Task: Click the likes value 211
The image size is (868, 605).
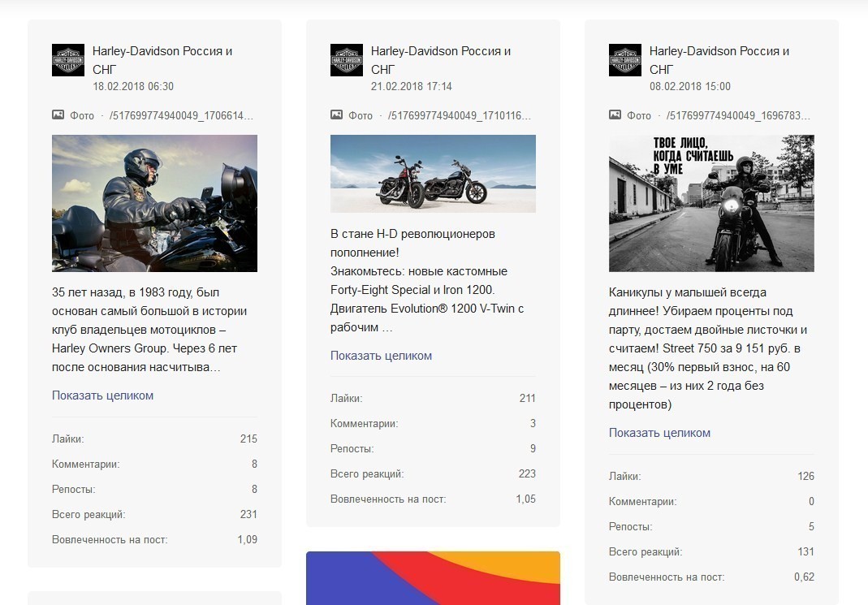Action: 527,398
